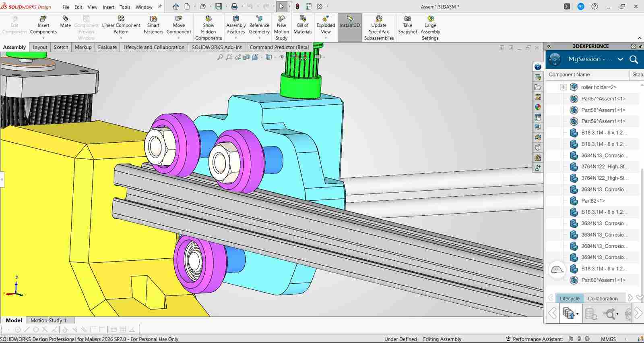This screenshot has width=644, height=343.
Task: Open dropdown arrow next to Select cursor
Action: (289, 6)
